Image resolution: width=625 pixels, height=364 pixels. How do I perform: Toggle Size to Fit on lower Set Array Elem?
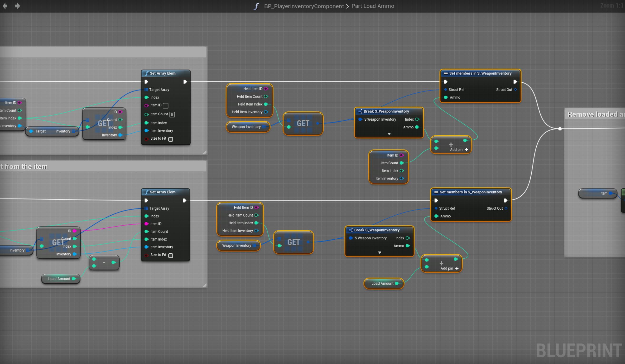tap(171, 255)
